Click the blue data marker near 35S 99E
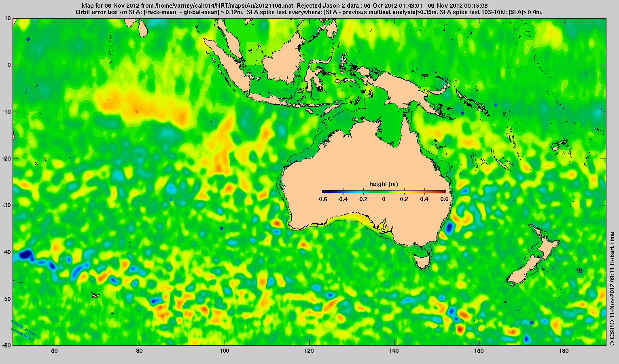The image size is (619, 364). (x=221, y=228)
